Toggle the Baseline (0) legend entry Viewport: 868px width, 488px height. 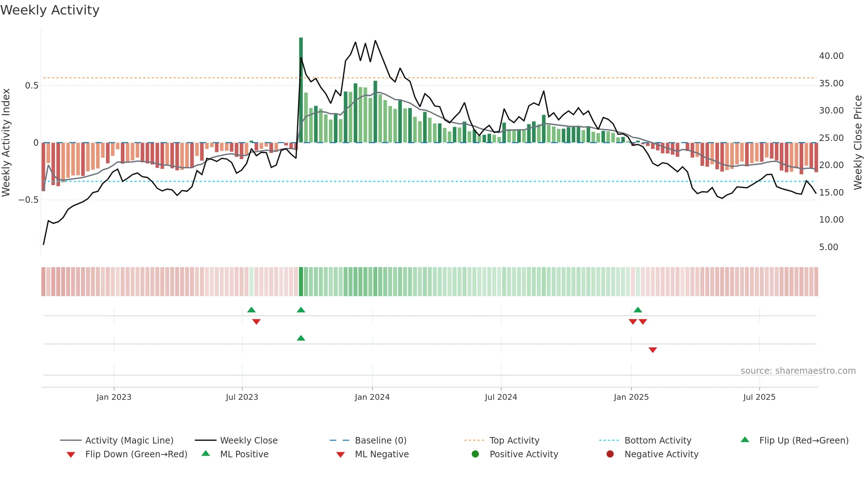pos(368,440)
